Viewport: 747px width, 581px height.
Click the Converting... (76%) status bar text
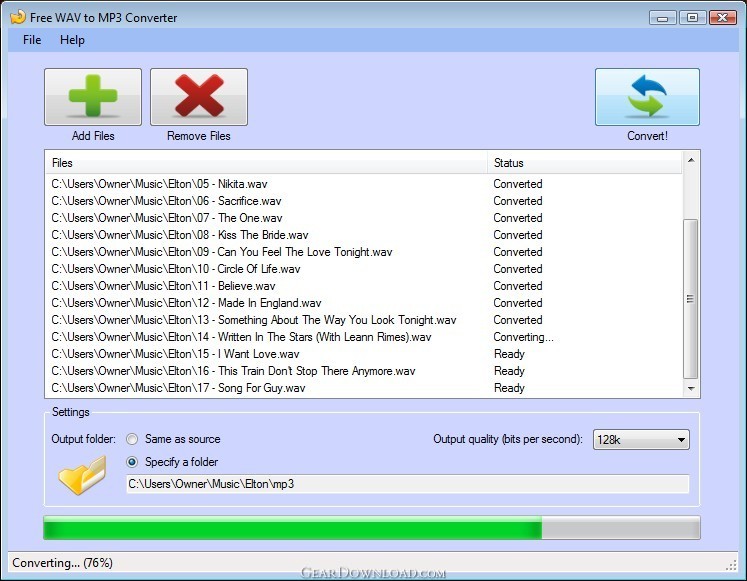point(62,563)
